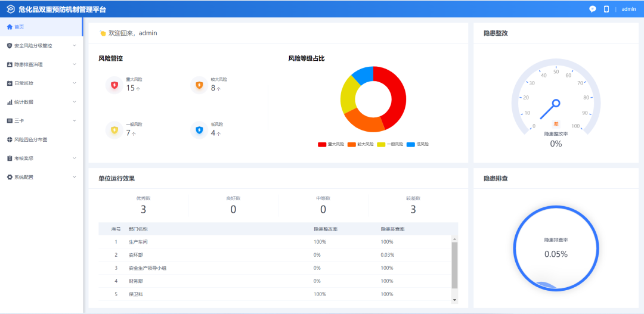Open the 统计数据 sidebar menu item
The width and height of the screenshot is (644, 314).
click(x=24, y=102)
